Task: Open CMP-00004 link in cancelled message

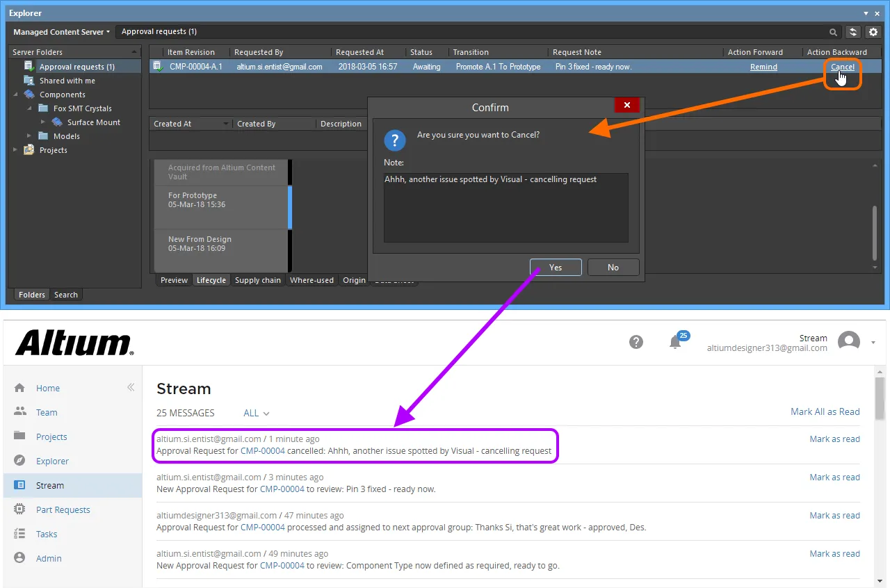Action: click(263, 451)
